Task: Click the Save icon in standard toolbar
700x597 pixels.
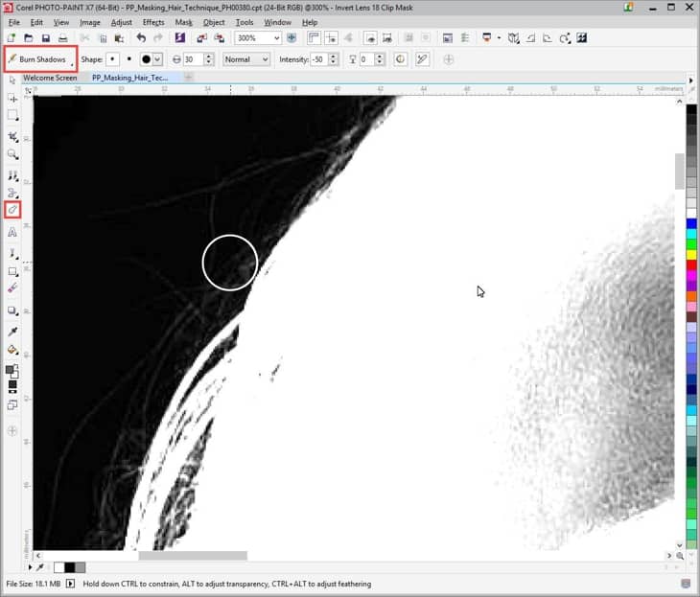Action: (x=46, y=38)
